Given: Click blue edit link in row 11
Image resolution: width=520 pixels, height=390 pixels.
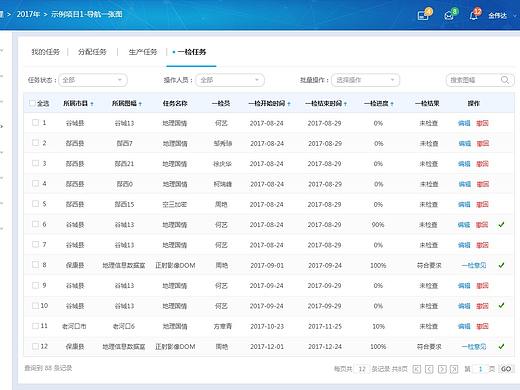Looking at the screenshot, I should point(464,326).
